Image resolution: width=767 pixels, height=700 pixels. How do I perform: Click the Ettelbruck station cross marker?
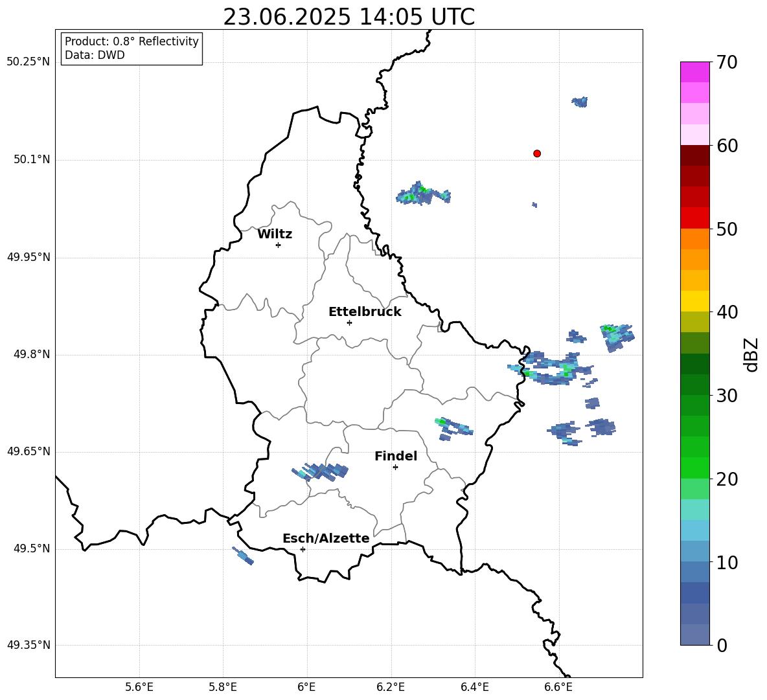pos(349,322)
